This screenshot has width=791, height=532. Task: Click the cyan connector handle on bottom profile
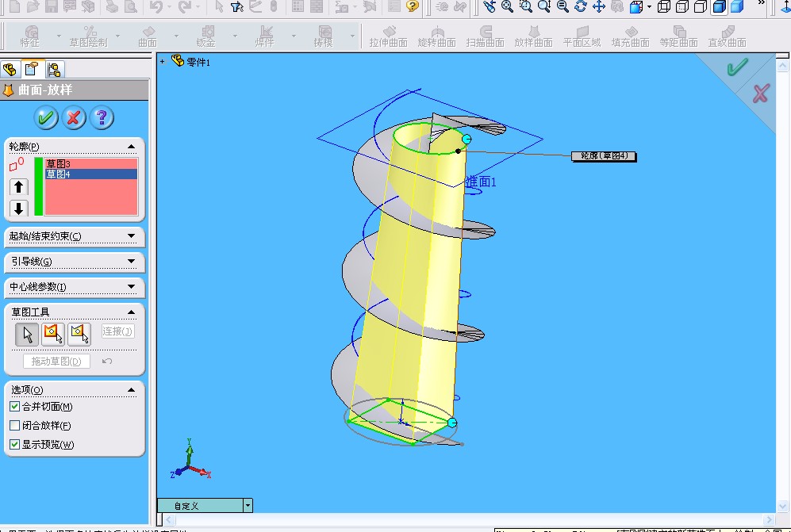coord(452,423)
